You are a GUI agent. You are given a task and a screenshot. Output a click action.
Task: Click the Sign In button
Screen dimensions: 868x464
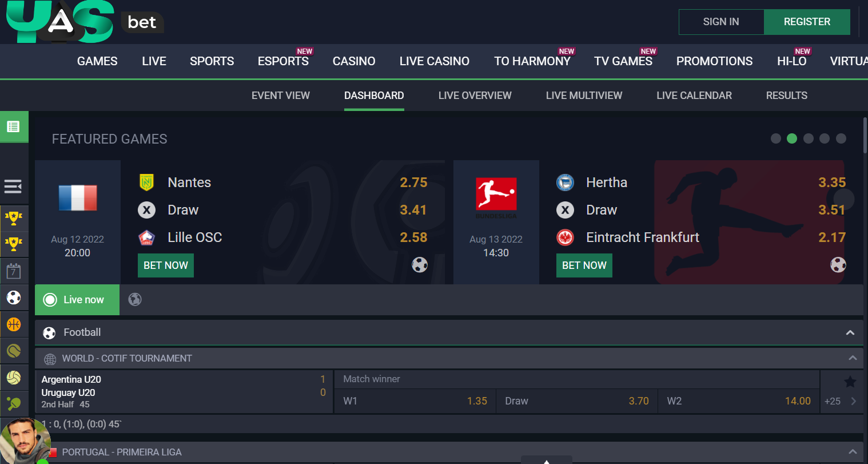coord(721,22)
